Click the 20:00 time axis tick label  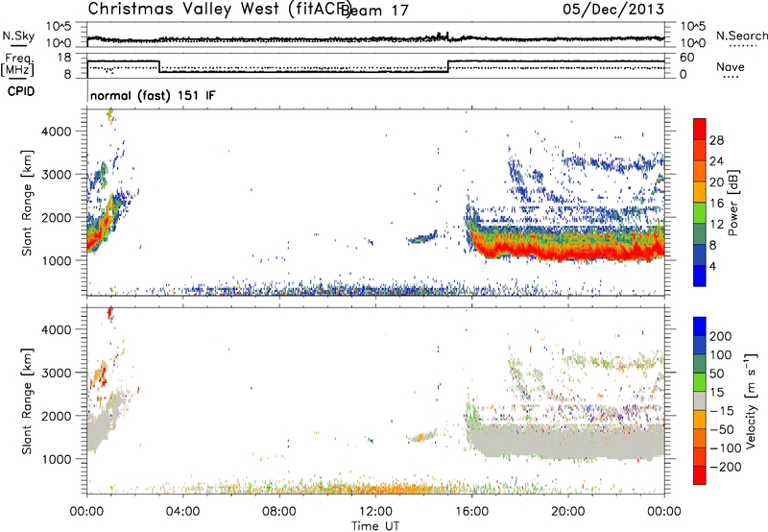568,511
